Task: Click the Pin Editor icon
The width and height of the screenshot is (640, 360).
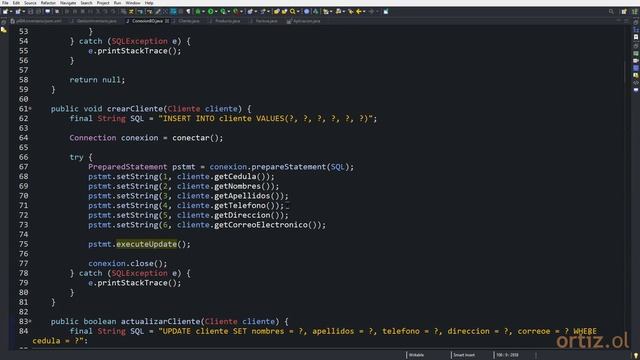Action: tap(386, 11)
